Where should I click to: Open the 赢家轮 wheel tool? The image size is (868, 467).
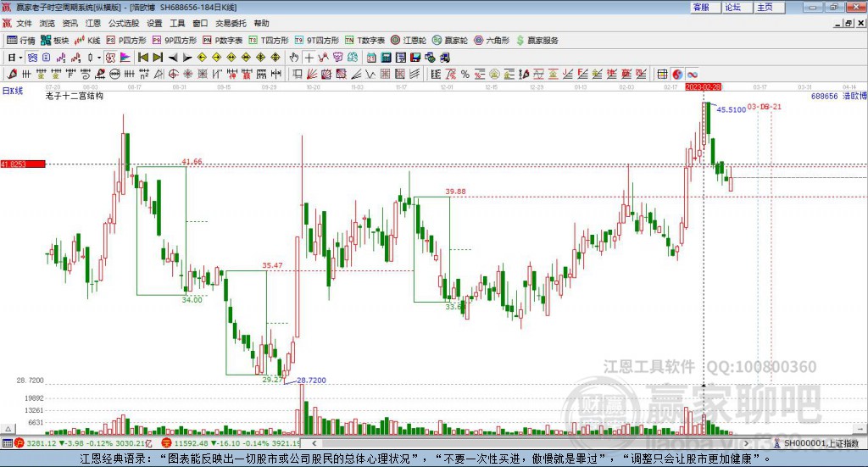click(x=450, y=41)
